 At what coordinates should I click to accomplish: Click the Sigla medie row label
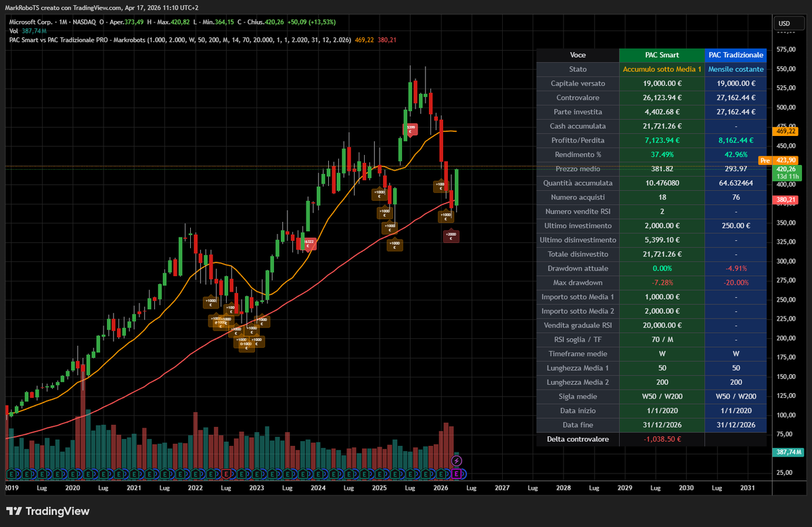[578, 396]
